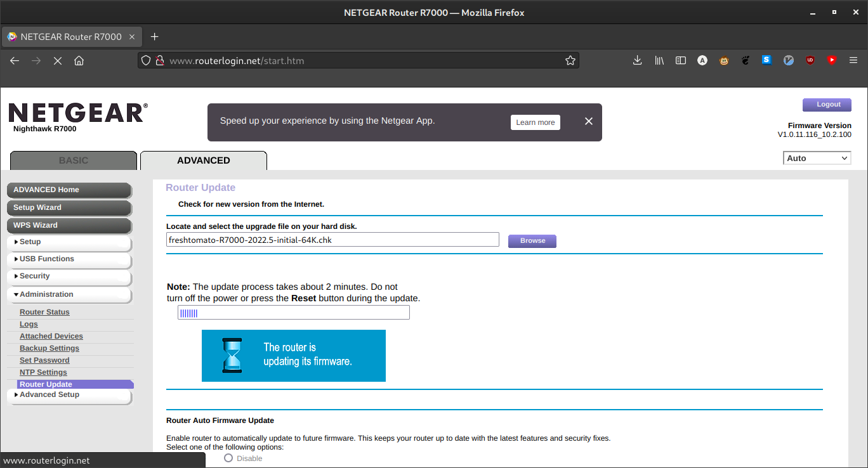Switch to the BASIC tab
Screen dimensions: 868x468
click(74, 160)
